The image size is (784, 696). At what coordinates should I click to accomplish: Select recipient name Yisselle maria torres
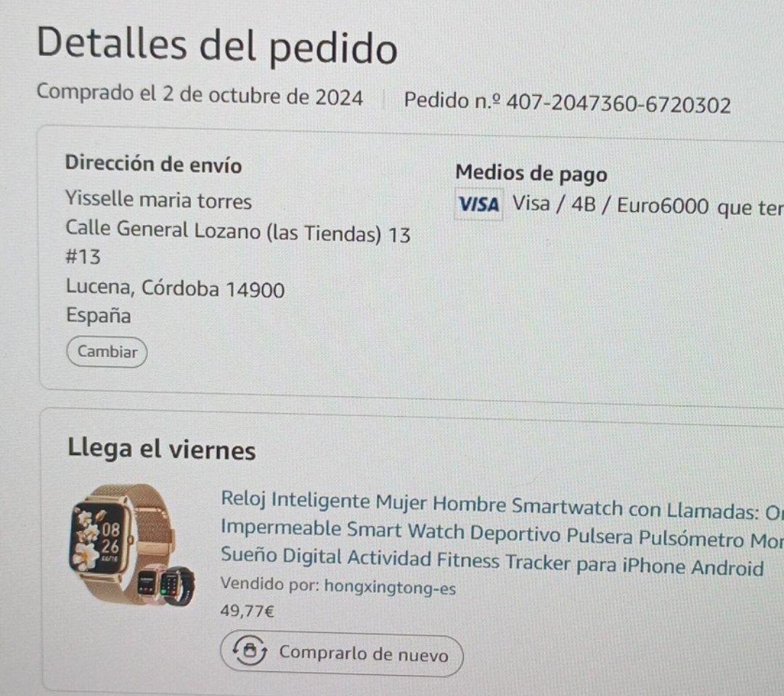pos(158,200)
